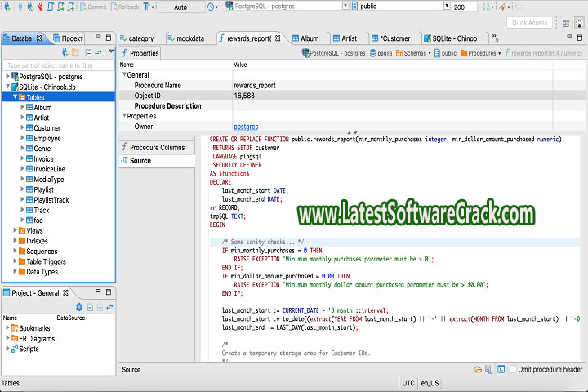Expand the ER Diagrams folder
This screenshot has height=392, width=588.
(8, 338)
